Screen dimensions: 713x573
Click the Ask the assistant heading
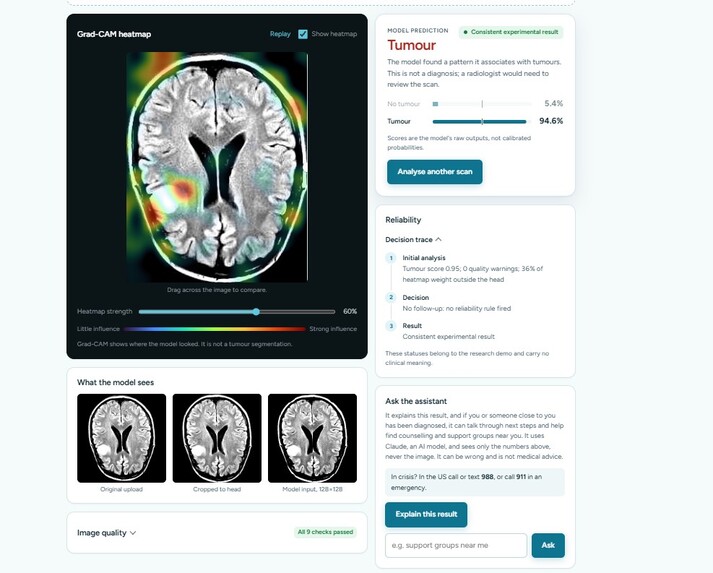416,402
